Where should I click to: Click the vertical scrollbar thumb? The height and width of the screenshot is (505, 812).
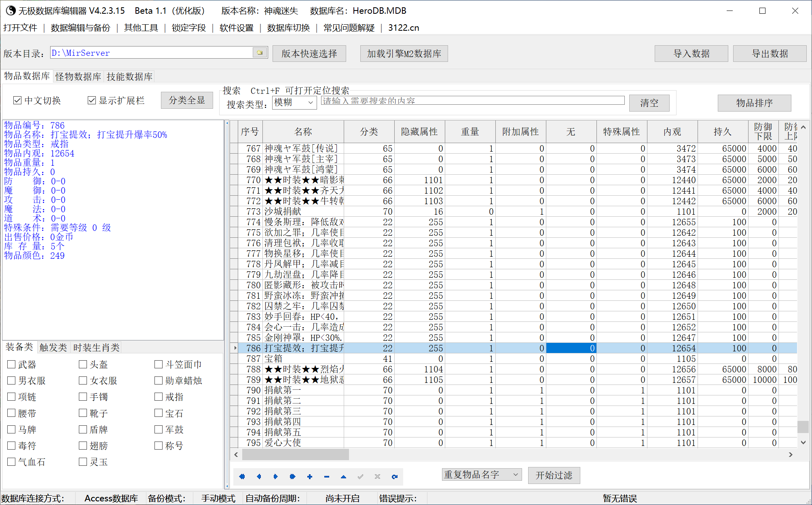tap(803, 427)
